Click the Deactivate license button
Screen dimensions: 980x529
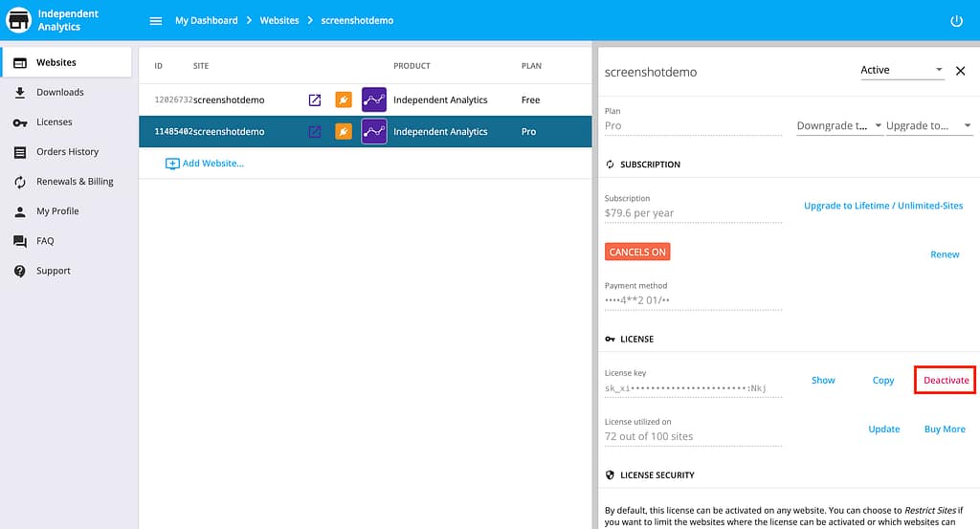pos(946,380)
